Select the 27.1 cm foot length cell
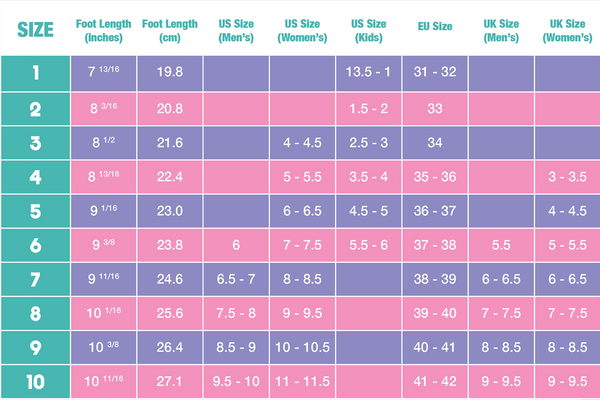 169,381
